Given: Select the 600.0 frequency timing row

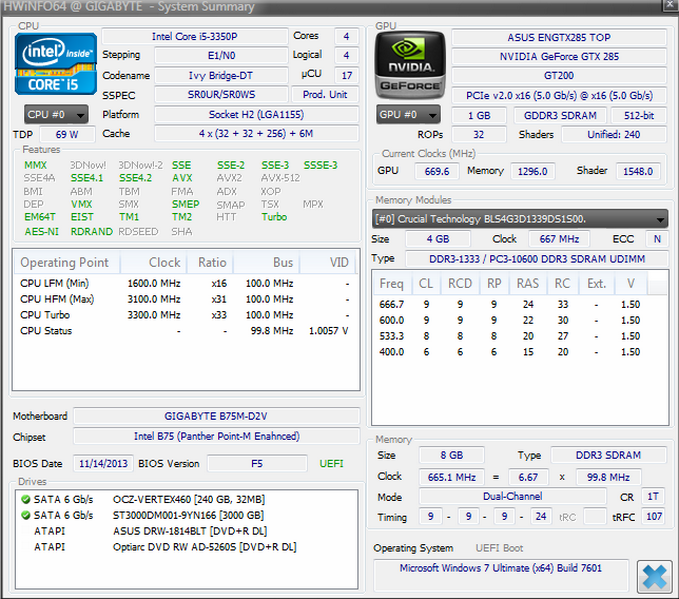Looking at the screenshot, I should point(520,321).
